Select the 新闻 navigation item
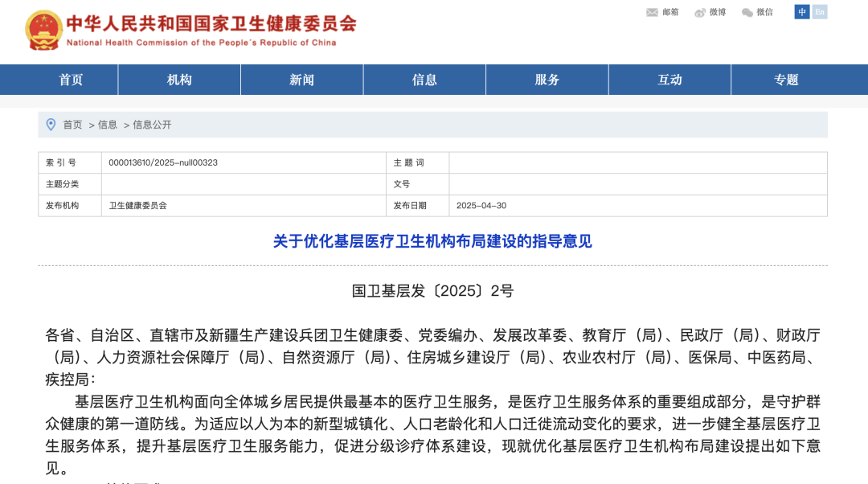Screen dimensions: 868x484 click(x=302, y=80)
